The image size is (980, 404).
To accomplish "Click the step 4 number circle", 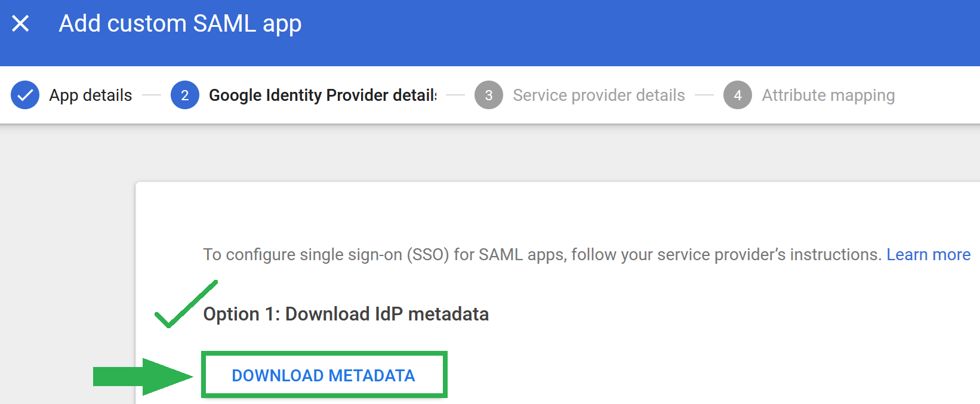I will (738, 95).
